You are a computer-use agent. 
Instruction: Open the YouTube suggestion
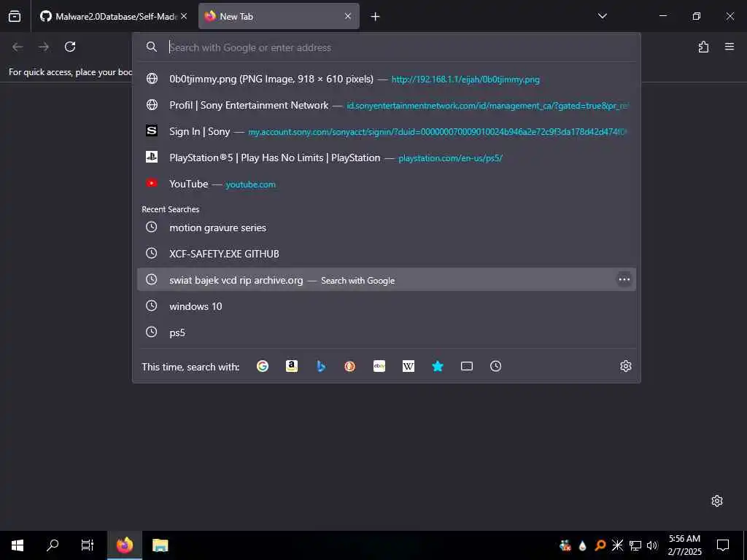coord(387,184)
